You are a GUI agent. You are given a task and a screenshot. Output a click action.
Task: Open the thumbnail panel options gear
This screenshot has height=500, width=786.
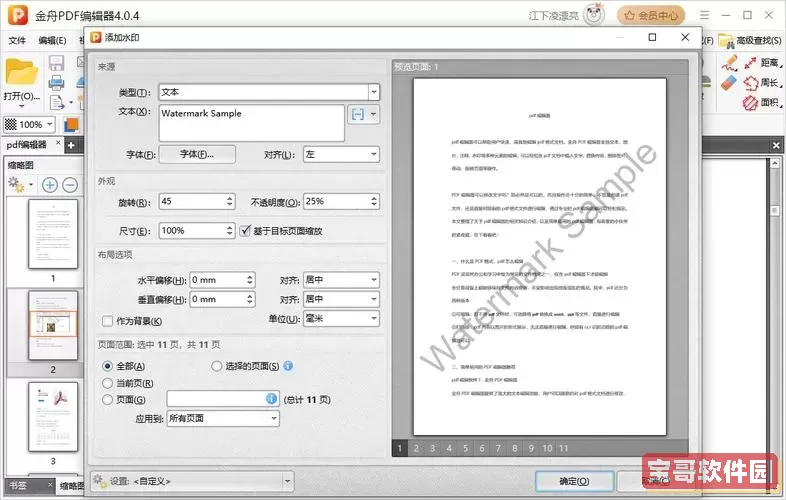pos(16,185)
